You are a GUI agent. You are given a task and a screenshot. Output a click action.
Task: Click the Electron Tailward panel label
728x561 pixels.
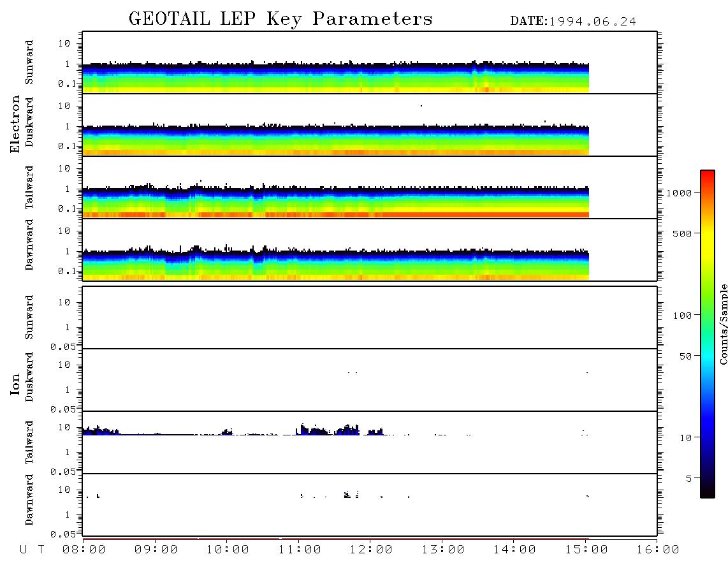tap(29, 187)
